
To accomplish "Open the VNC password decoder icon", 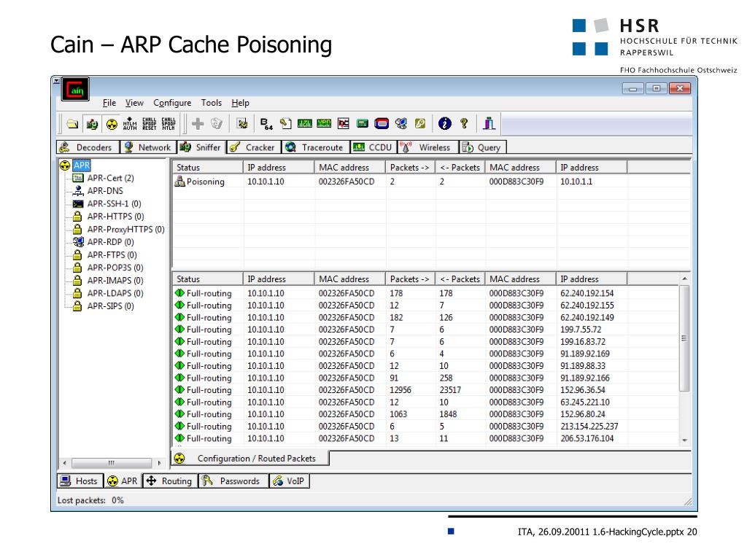I will pyautogui.click(x=344, y=124).
